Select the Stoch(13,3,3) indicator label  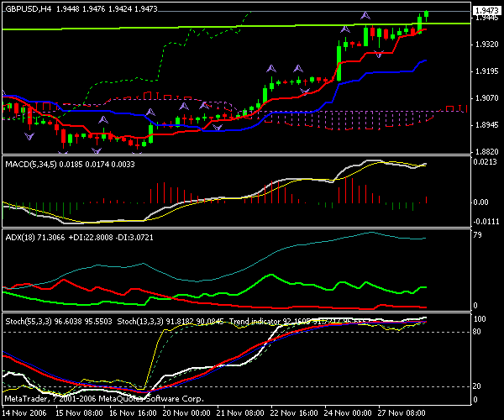pyautogui.click(x=140, y=322)
